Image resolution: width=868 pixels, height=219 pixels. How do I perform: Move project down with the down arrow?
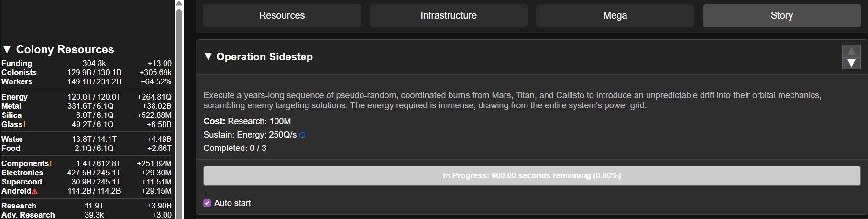pos(851,63)
